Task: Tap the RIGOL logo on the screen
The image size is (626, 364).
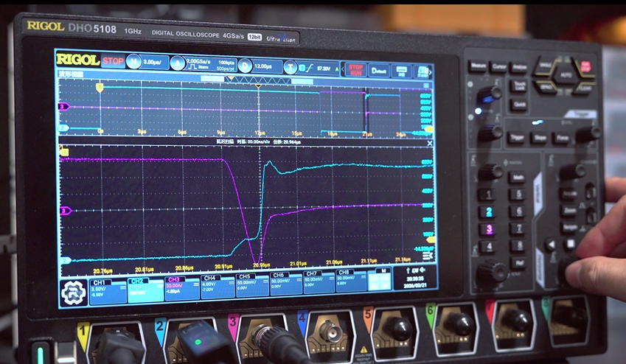Action: tap(78, 60)
